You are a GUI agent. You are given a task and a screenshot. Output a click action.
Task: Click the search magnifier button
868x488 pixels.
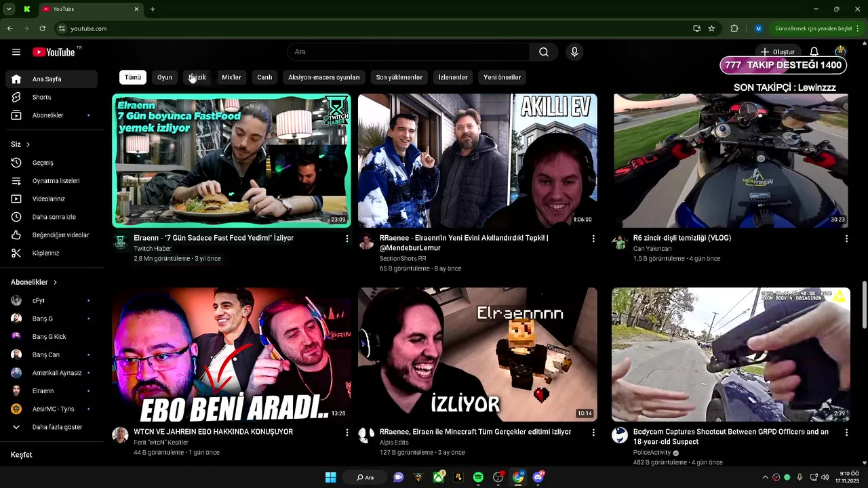pos(544,52)
